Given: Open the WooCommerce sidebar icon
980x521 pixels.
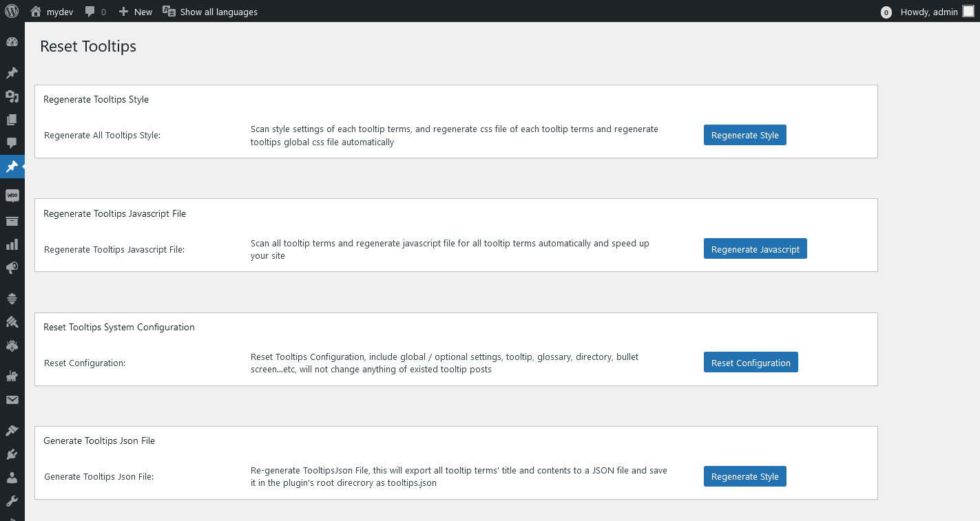Looking at the screenshot, I should pyautogui.click(x=12, y=196).
